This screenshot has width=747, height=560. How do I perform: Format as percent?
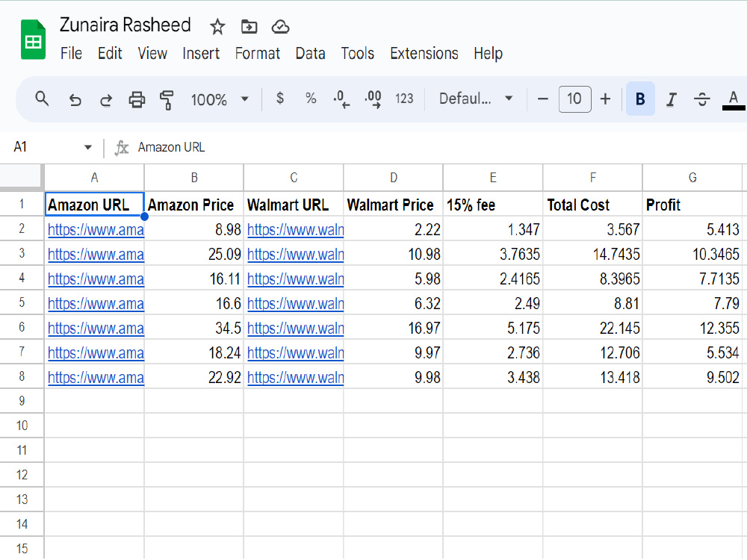pyautogui.click(x=311, y=99)
